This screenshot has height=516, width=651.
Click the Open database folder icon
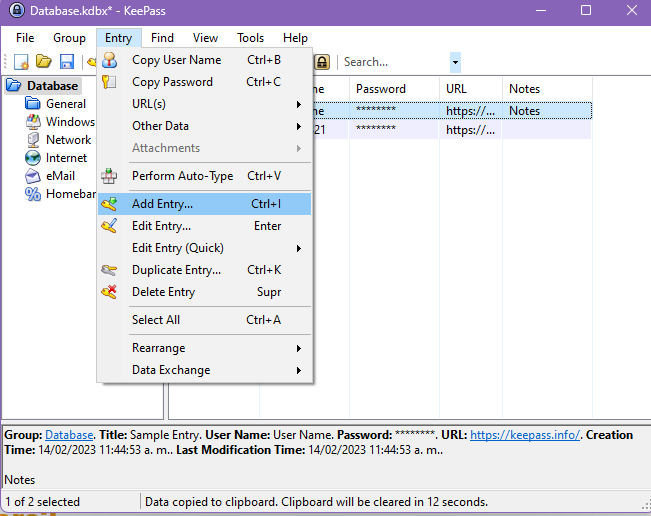[x=44, y=61]
